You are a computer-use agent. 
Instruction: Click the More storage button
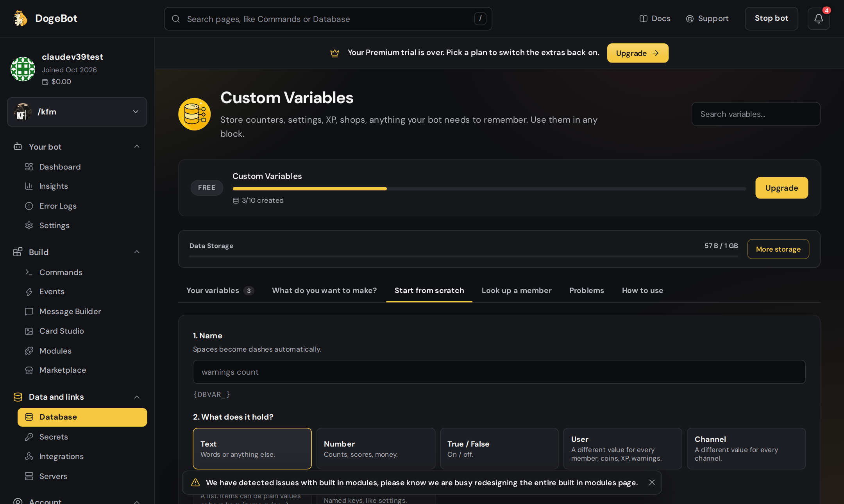[x=778, y=249]
